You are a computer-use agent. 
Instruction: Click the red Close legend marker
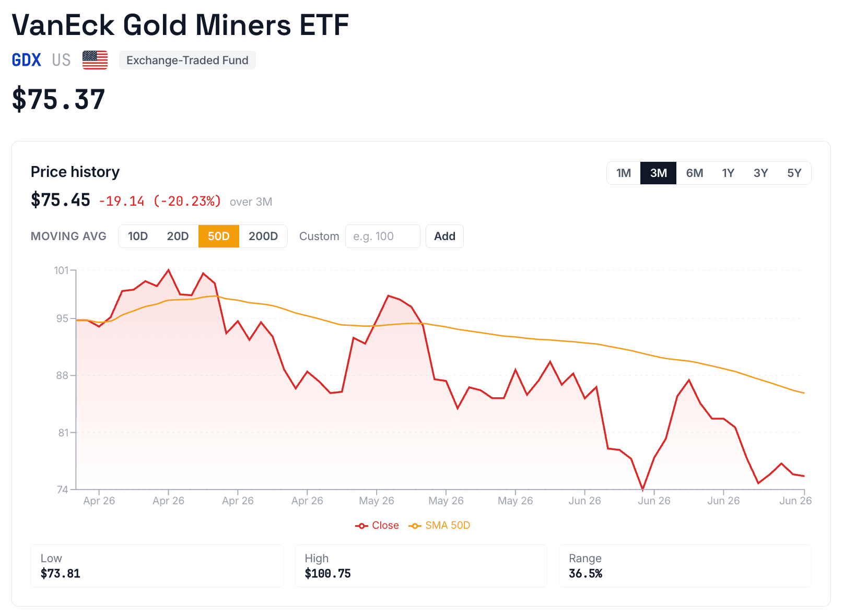click(361, 526)
